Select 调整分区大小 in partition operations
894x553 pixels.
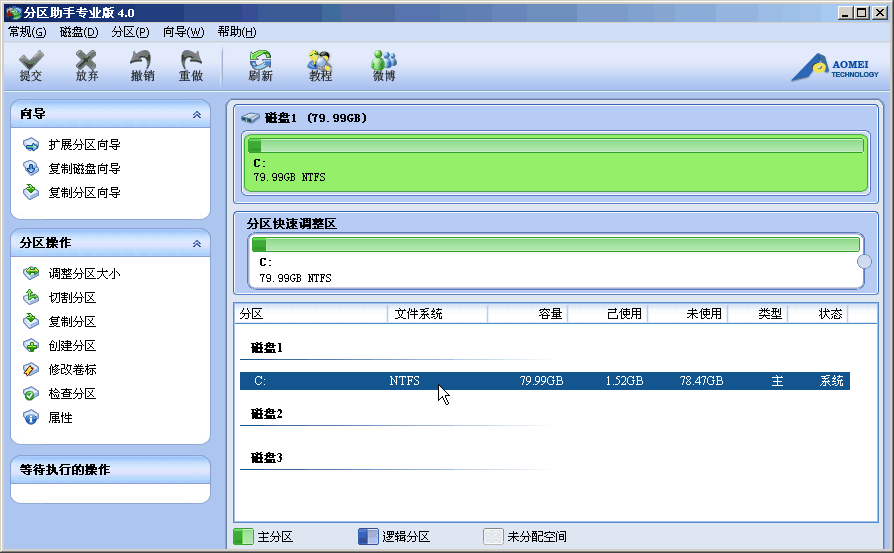tap(84, 273)
